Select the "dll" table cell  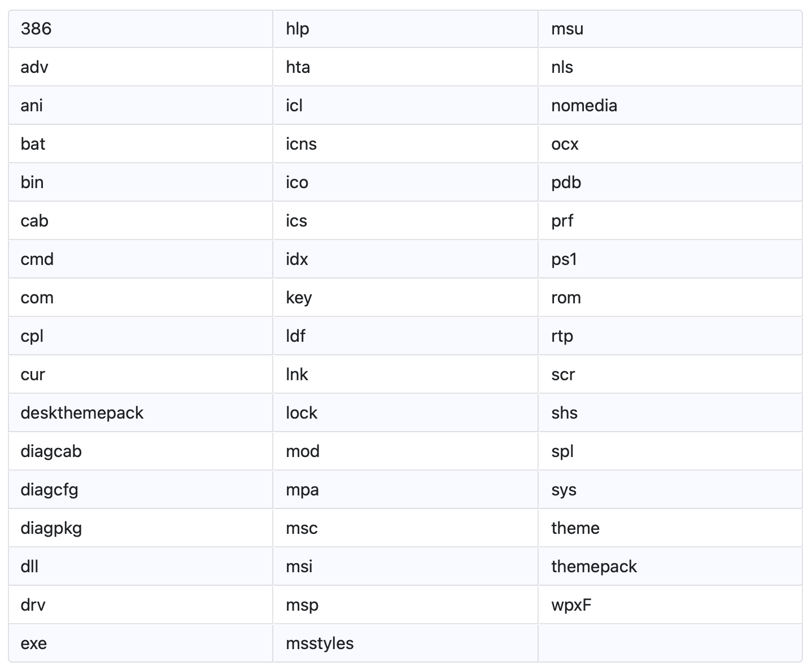pyautogui.click(x=29, y=567)
